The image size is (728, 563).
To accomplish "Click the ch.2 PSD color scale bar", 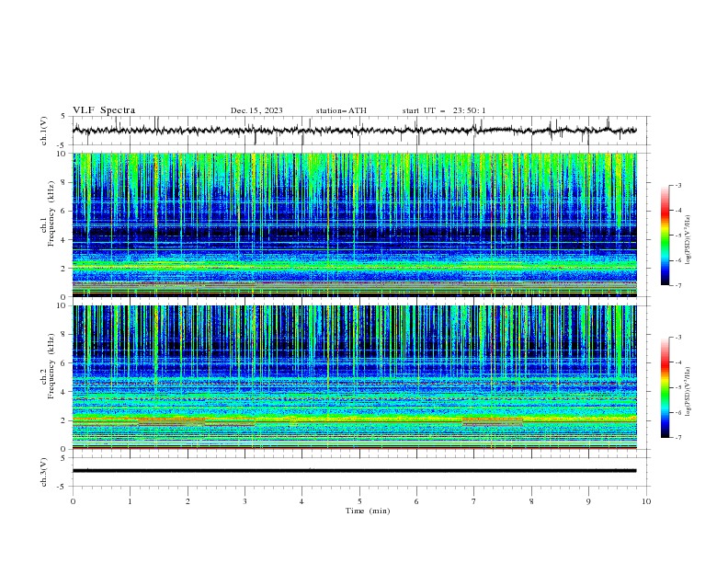I will [x=665, y=387].
